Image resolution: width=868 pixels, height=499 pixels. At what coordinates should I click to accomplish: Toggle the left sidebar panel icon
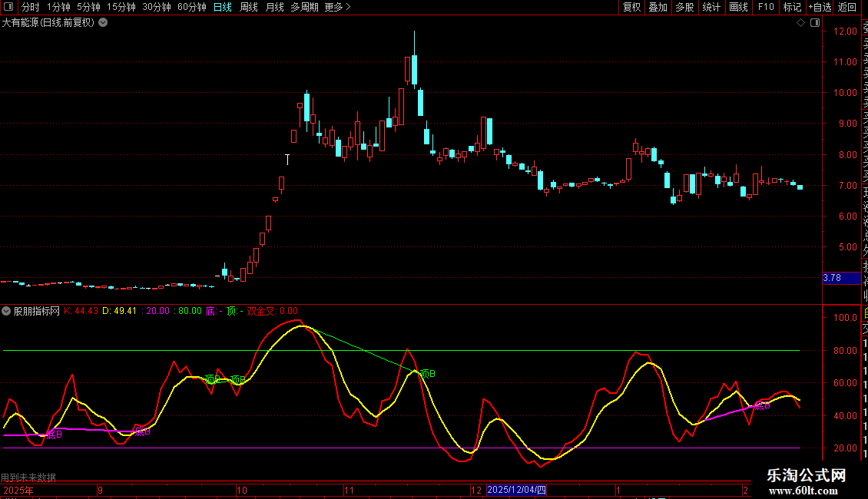point(8,7)
